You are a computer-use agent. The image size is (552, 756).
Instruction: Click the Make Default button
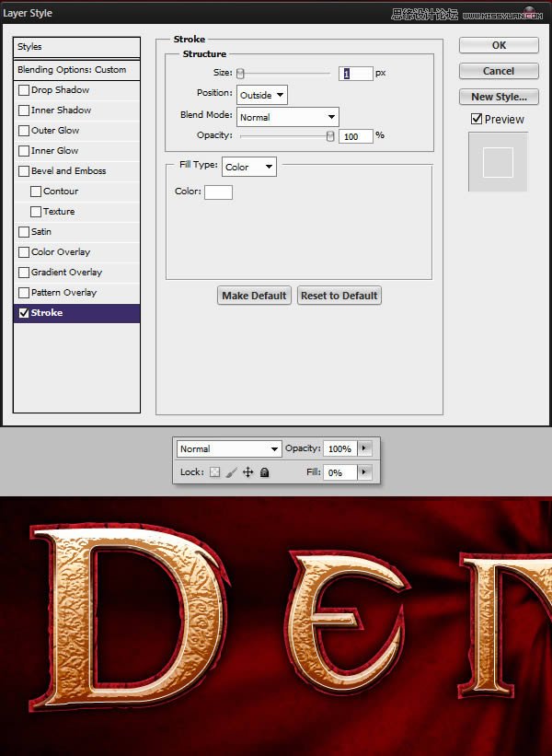pyautogui.click(x=254, y=296)
